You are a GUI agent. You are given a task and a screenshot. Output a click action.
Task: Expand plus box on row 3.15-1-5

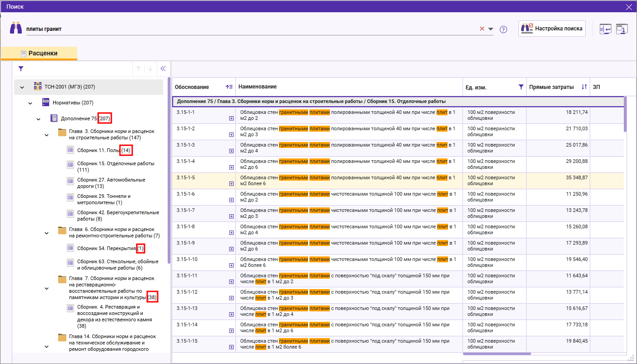coord(231,184)
